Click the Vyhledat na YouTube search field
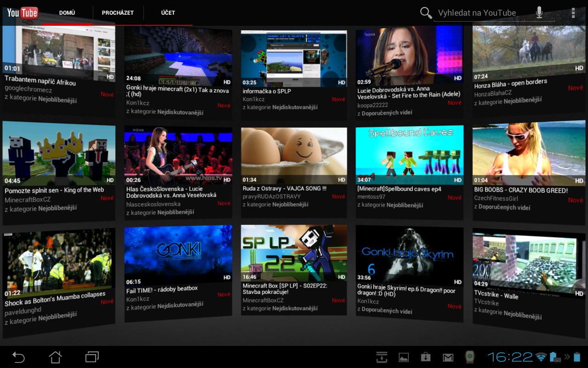 478,13
